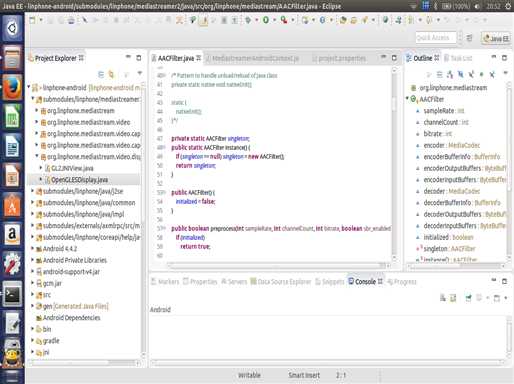Click the Run External Tools icon
This screenshot has width=514, height=384.
(x=284, y=20)
